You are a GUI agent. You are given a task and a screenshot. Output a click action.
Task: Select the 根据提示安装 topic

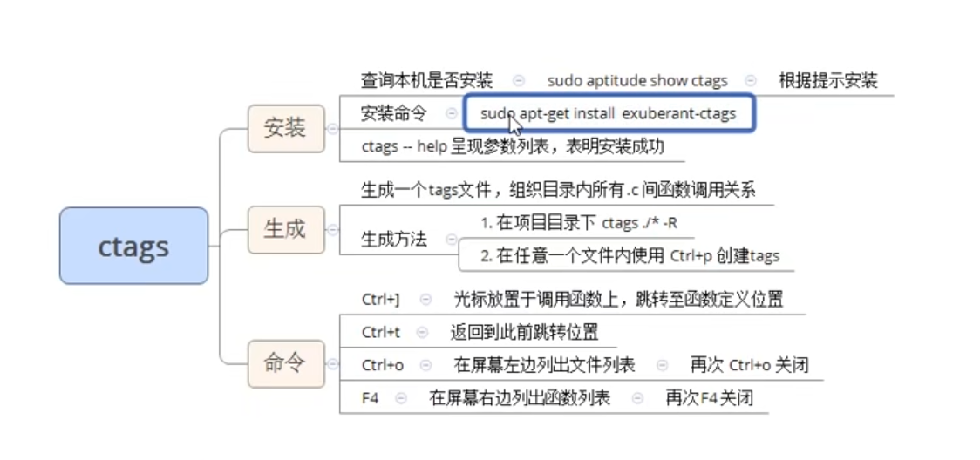click(828, 80)
